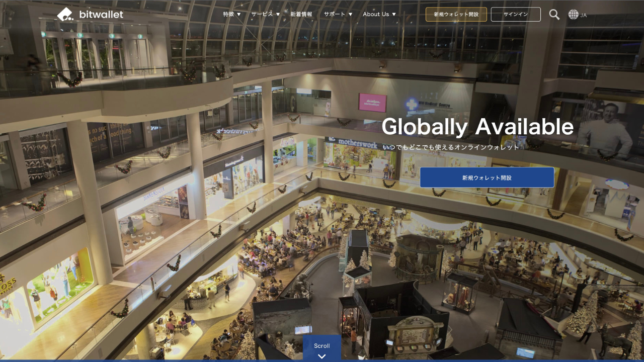Click the いつでもどこでも使えるオンラインウォレット tagline
The width and height of the screenshot is (644, 362).
click(451, 147)
